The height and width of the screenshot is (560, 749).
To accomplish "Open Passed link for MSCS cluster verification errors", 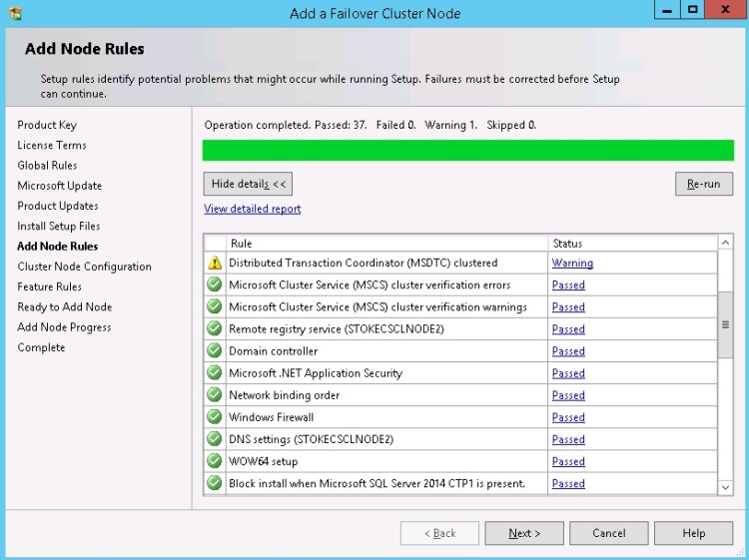I will (568, 285).
